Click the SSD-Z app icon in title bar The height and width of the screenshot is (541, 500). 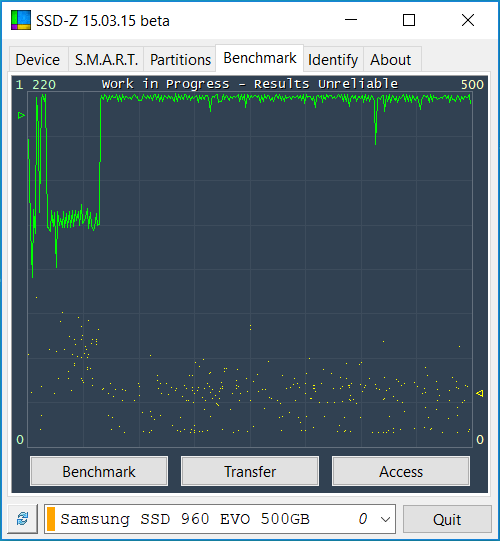pyautogui.click(x=21, y=20)
